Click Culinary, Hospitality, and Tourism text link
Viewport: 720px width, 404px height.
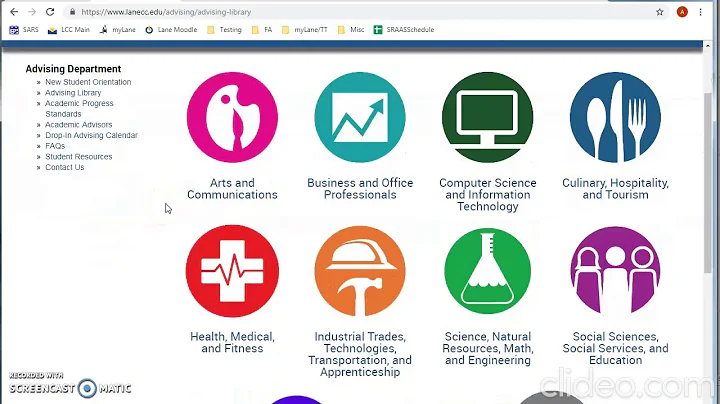click(615, 189)
